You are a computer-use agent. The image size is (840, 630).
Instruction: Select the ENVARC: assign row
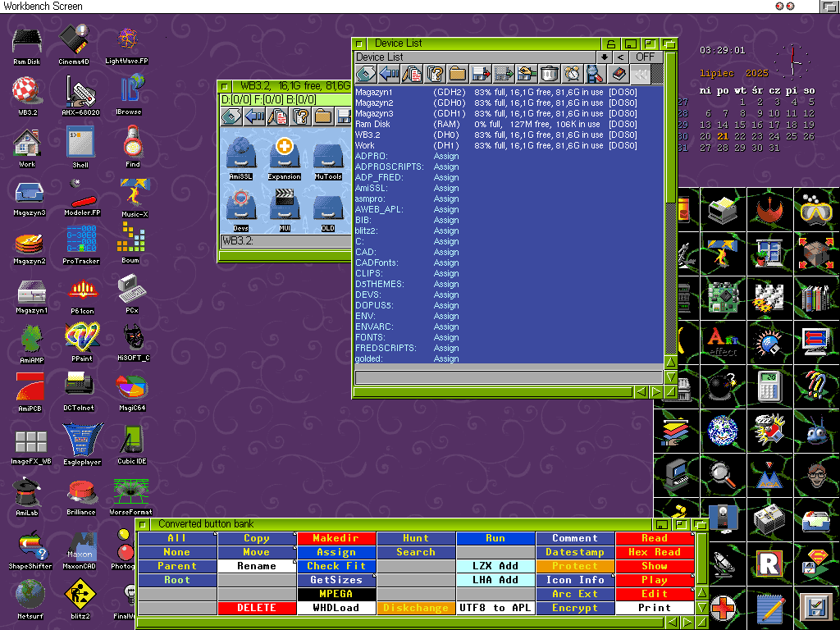pos(509,326)
